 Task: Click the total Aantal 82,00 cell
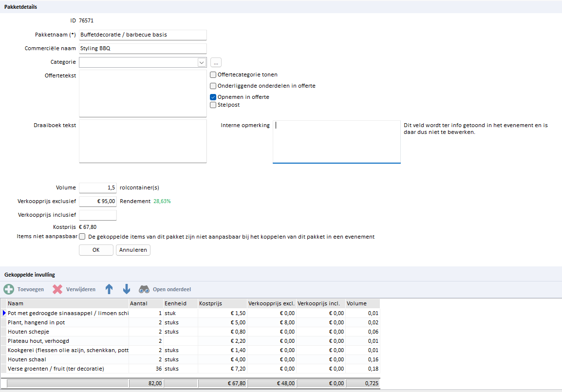pyautogui.click(x=146, y=383)
